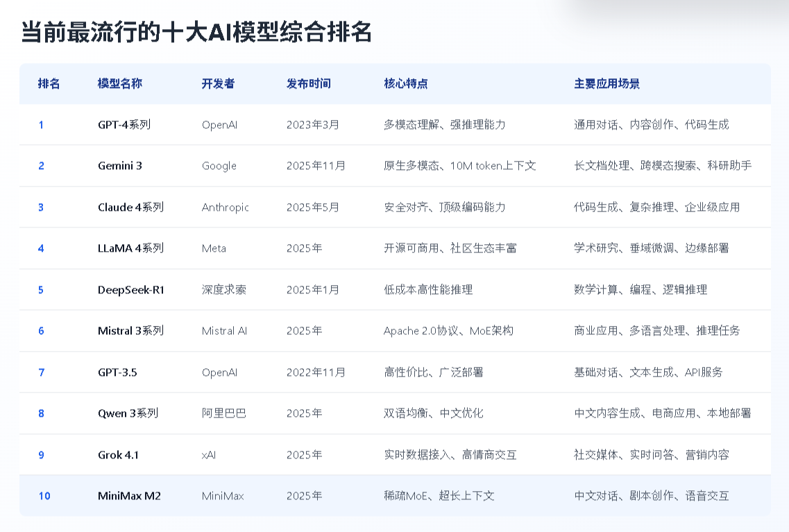Select the Qwen 3系列 model name cell
Screen dimensions: 789x532
[x=128, y=413]
